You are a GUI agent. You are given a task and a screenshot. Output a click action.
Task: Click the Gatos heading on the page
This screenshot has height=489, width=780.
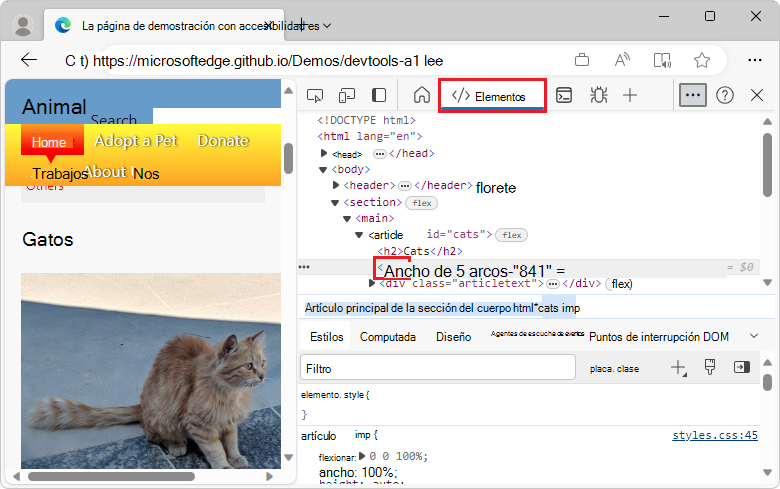coord(48,239)
